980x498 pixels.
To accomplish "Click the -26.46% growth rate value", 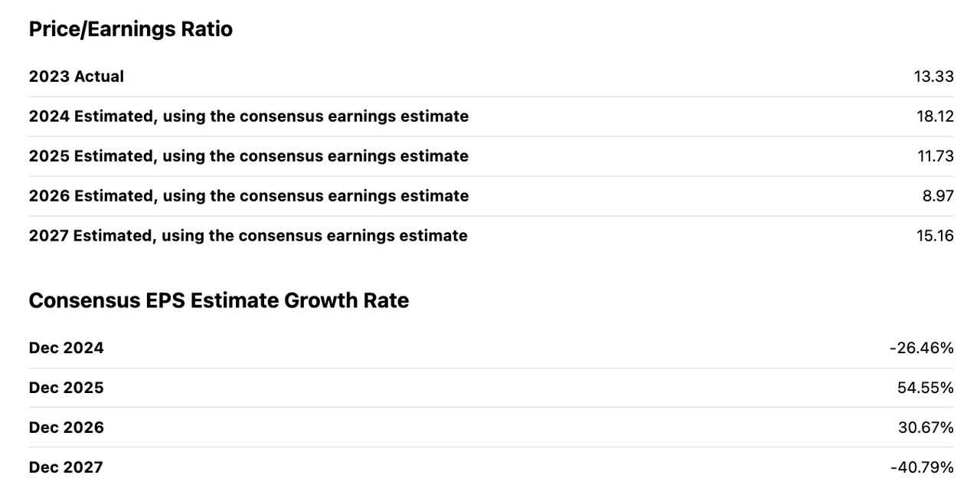I will click(x=922, y=348).
